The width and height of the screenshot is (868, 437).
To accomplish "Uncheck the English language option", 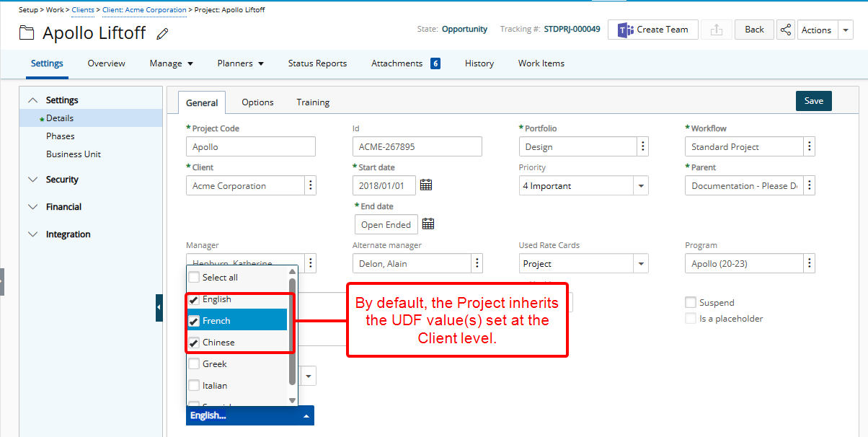I will pos(194,299).
